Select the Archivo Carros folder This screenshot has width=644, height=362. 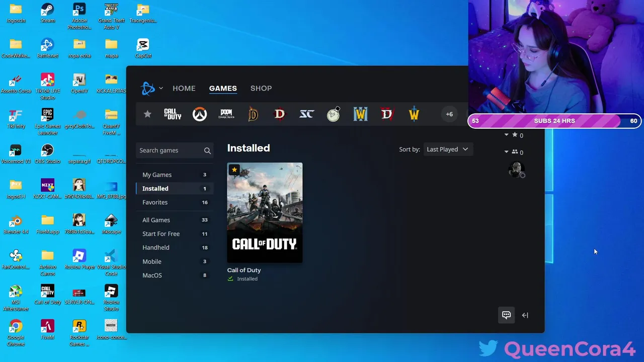tap(47, 263)
